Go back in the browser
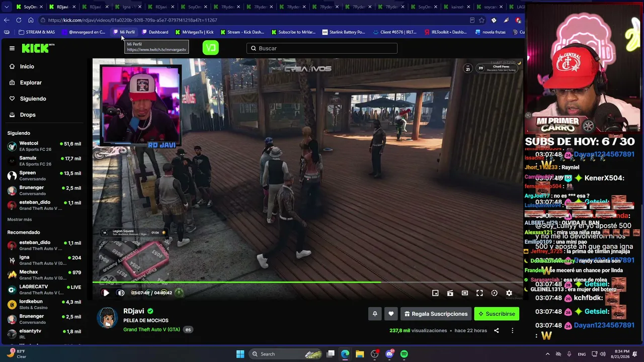The height and width of the screenshot is (362, 644). click(7, 20)
